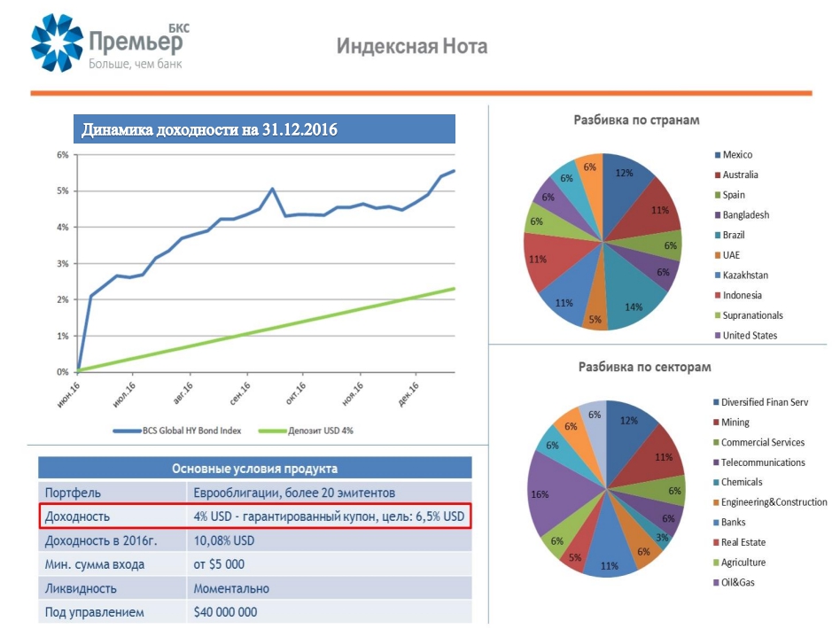The image size is (840, 629).
Task: Click the Mexico legend color square
Action: (x=716, y=155)
